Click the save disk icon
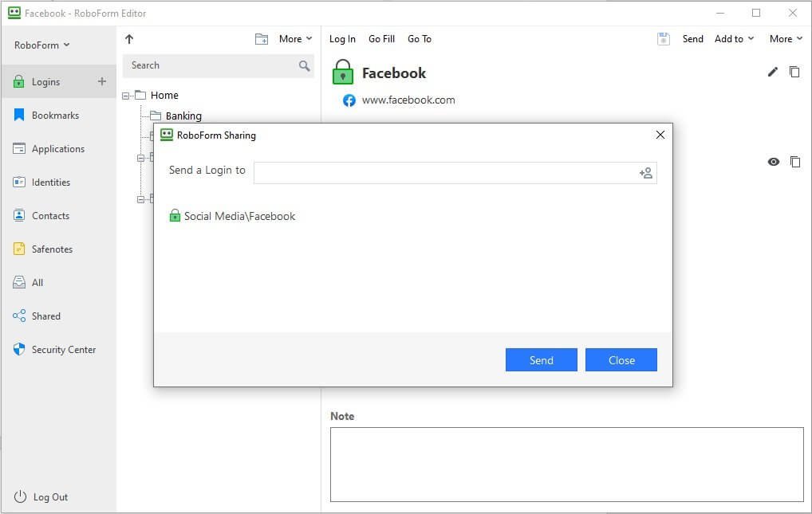This screenshot has height=514, width=812. click(x=664, y=39)
